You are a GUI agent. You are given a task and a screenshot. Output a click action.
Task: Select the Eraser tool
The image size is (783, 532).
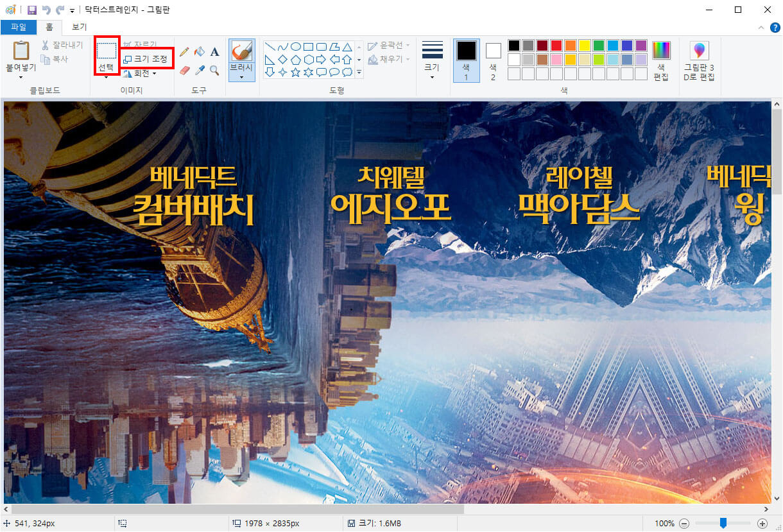tap(184, 70)
